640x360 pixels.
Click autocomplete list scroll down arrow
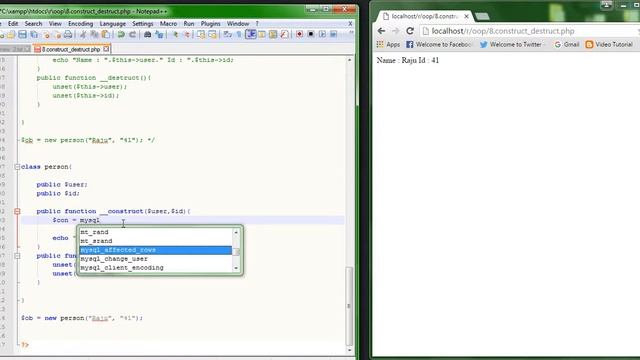pos(236,268)
